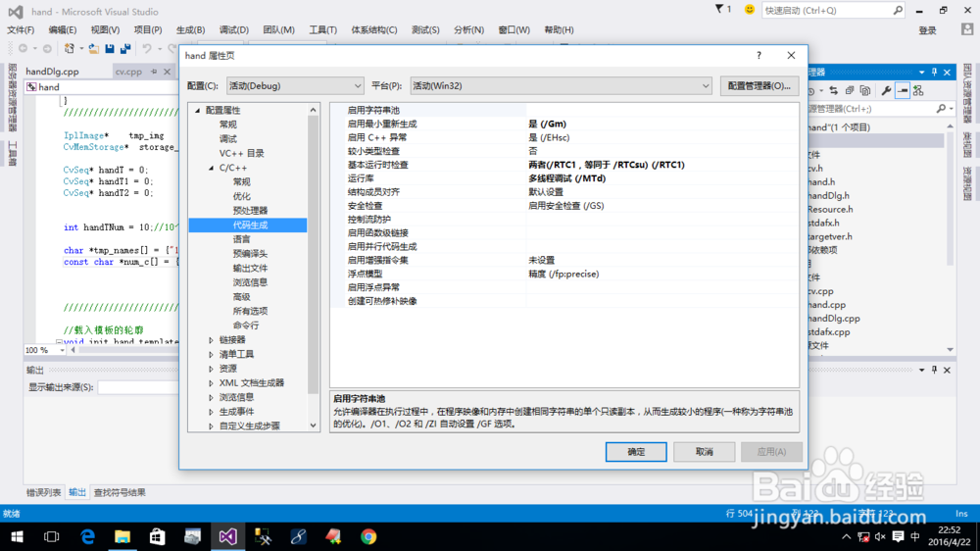
Task: Select 预处理器 in the property tree
Action: coord(250,211)
